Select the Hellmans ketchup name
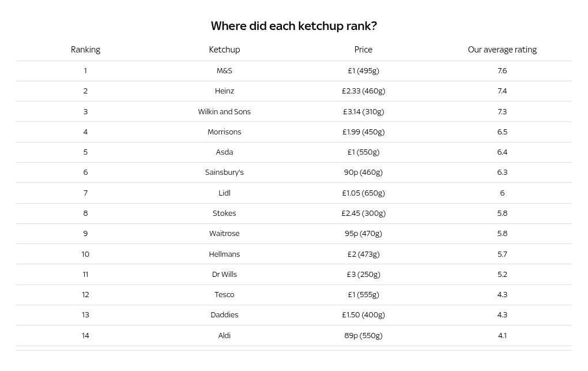The image size is (588, 371). pos(224,254)
